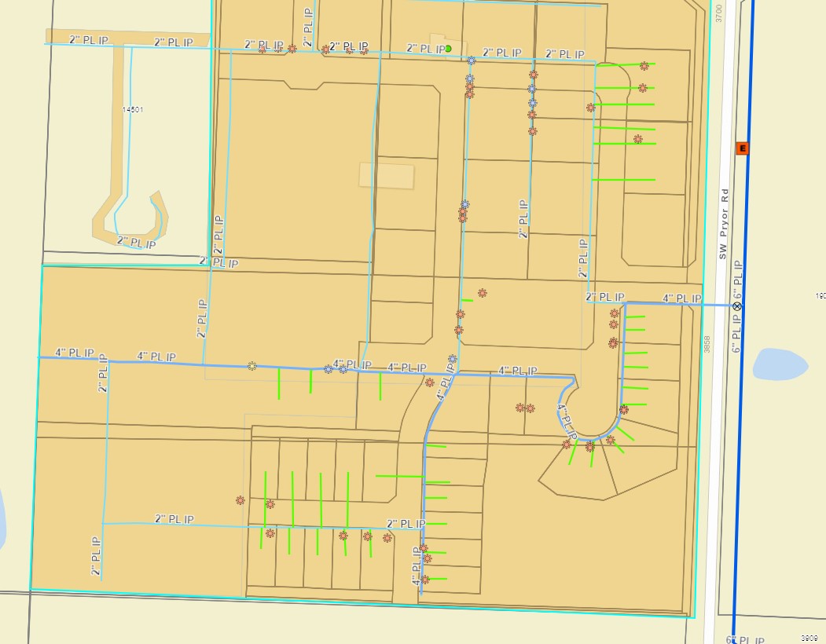
Task: Click the 3700 address label
Action: (718, 13)
